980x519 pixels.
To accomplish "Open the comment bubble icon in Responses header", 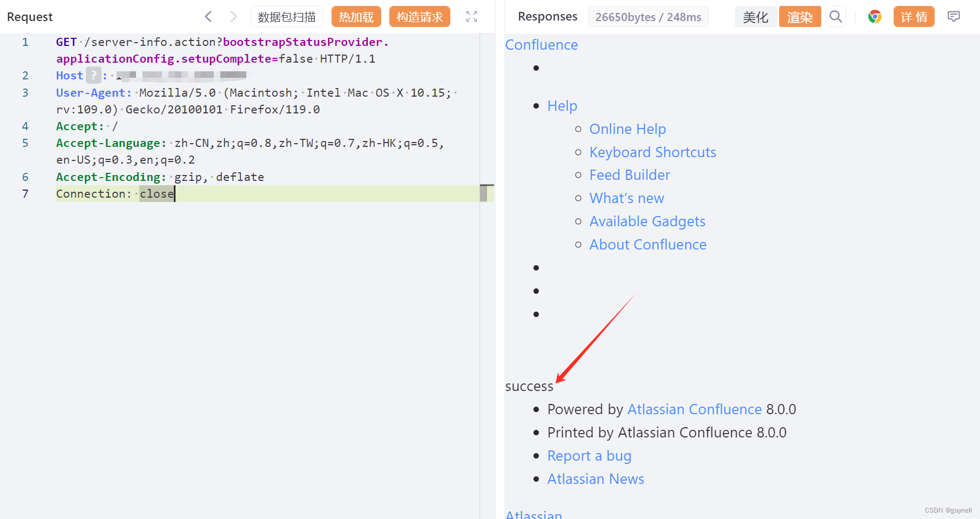I will [x=954, y=17].
